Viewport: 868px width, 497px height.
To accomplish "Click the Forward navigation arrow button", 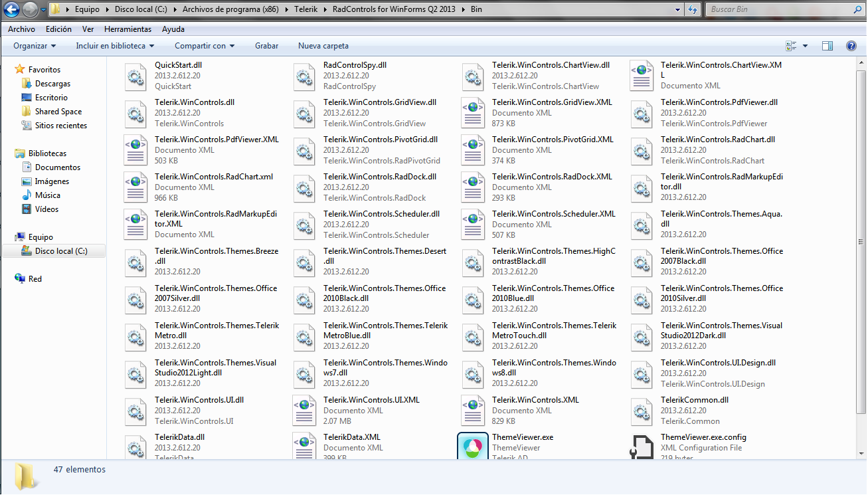I will pyautogui.click(x=30, y=9).
